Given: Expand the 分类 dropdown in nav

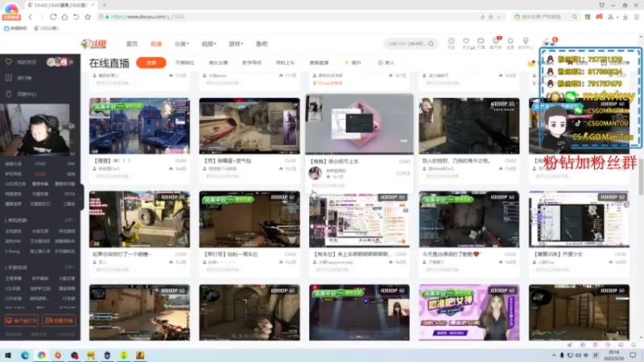Looking at the screenshot, I should 181,44.
